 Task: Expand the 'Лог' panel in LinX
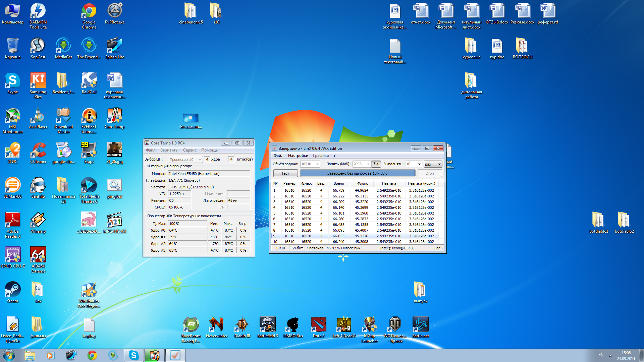pos(438,248)
